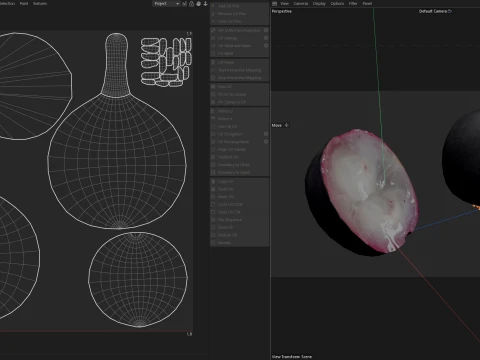This screenshot has height=360, width=480.
Task: Click the download arrow icon in UV header
Action: coord(205,4)
